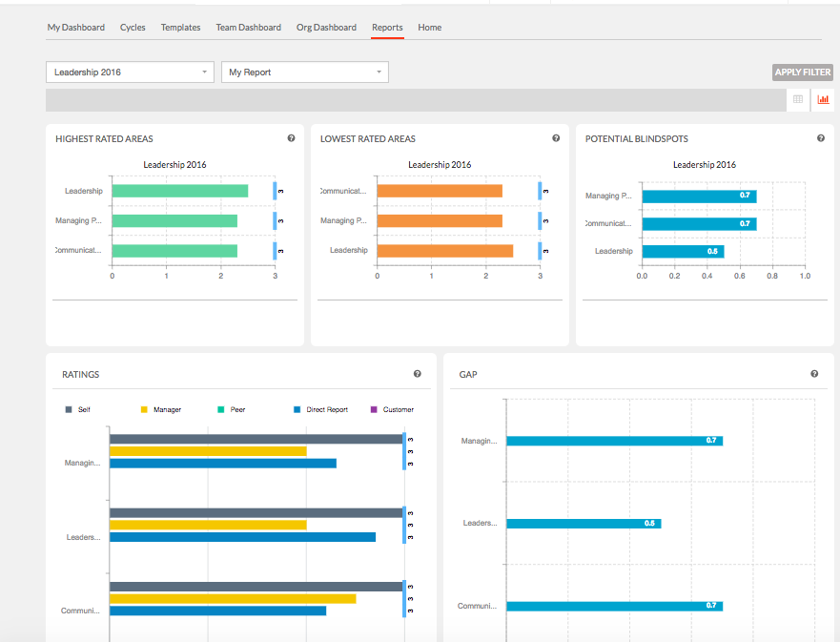Open help for Highest Rated Areas
Image resolution: width=840 pixels, height=642 pixels.
coord(291,138)
